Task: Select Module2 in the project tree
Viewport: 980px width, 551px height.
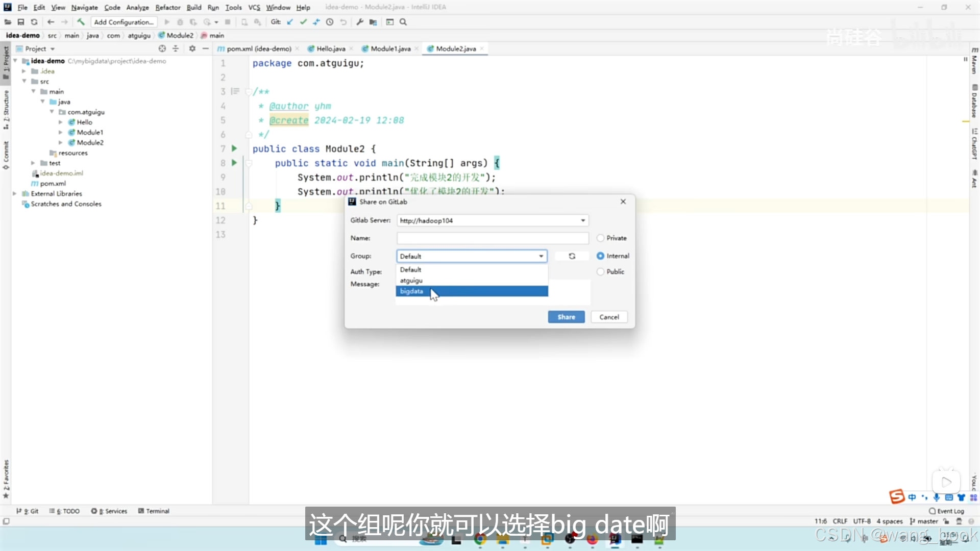Action: (x=90, y=142)
